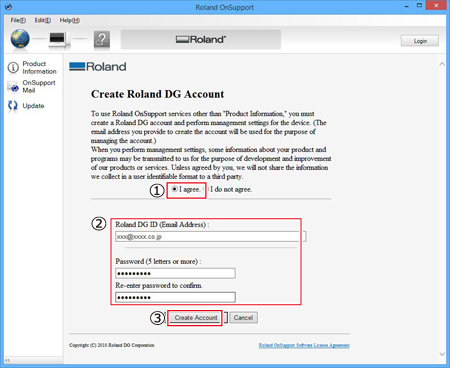Click the Roland OnSupport title bar app icon

pyautogui.click(x=8, y=6)
